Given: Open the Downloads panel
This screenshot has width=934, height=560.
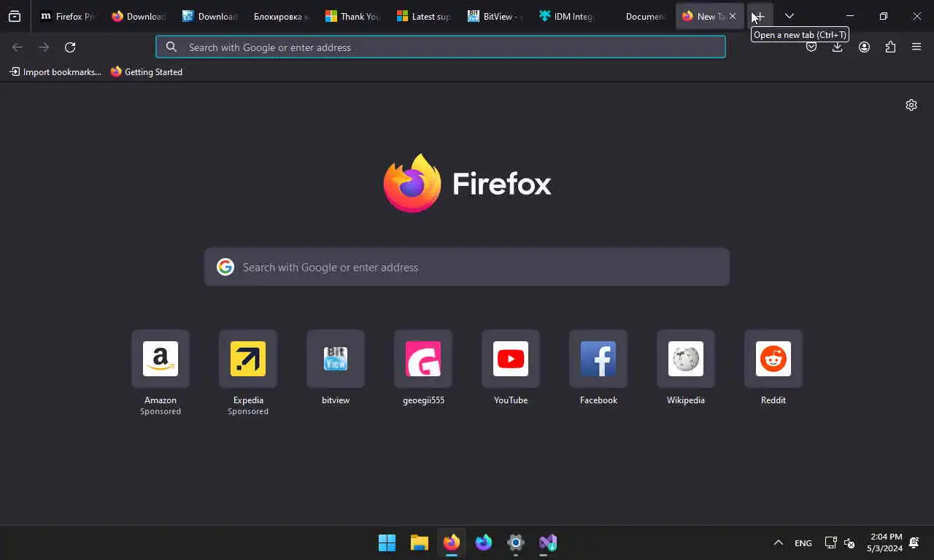Looking at the screenshot, I should pyautogui.click(x=838, y=47).
